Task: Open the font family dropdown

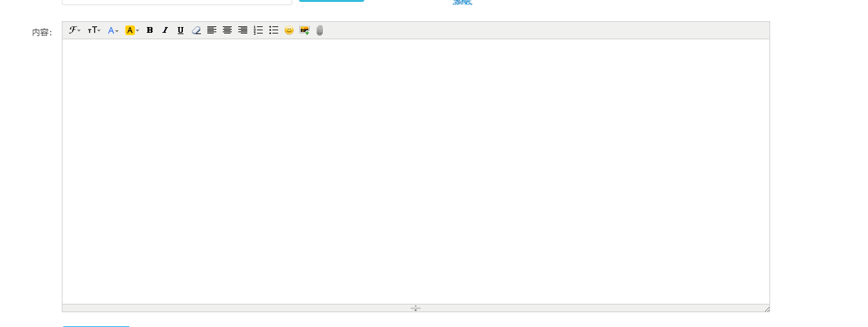Action: click(x=75, y=30)
